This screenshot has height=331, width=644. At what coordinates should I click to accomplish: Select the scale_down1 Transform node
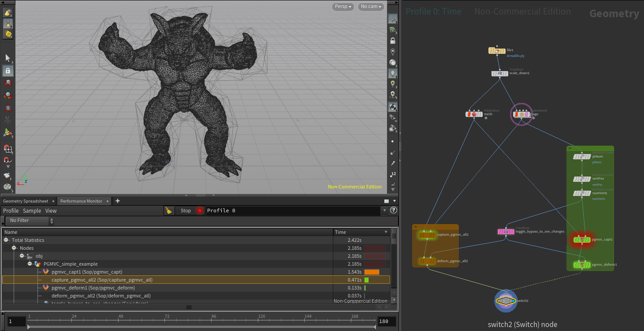pyautogui.click(x=500, y=73)
